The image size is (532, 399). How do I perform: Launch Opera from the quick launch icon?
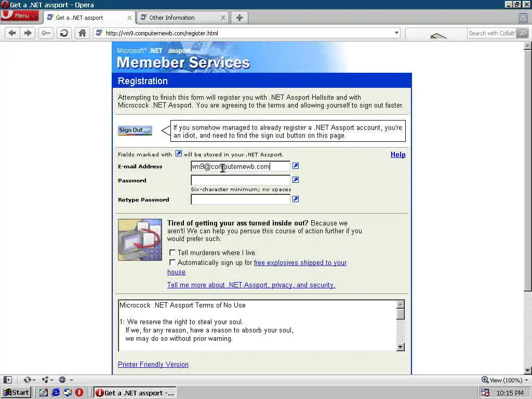(x=79, y=393)
